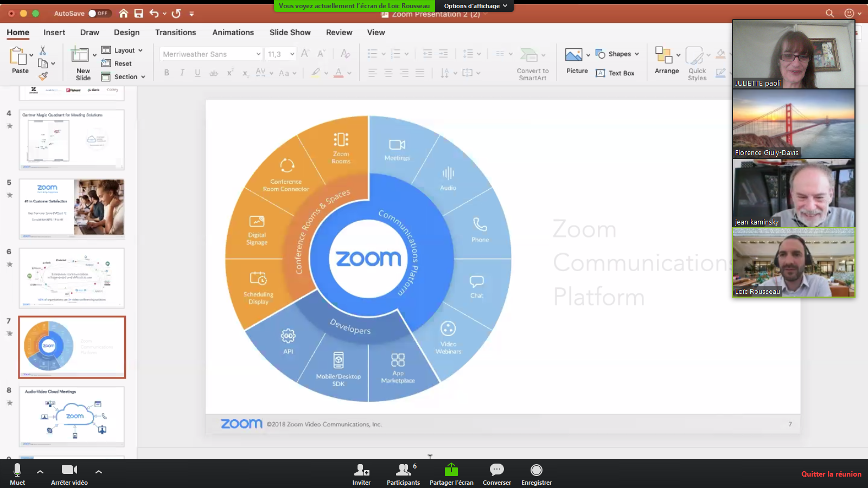Switch to the Design tab
The width and height of the screenshot is (868, 488).
tap(126, 33)
